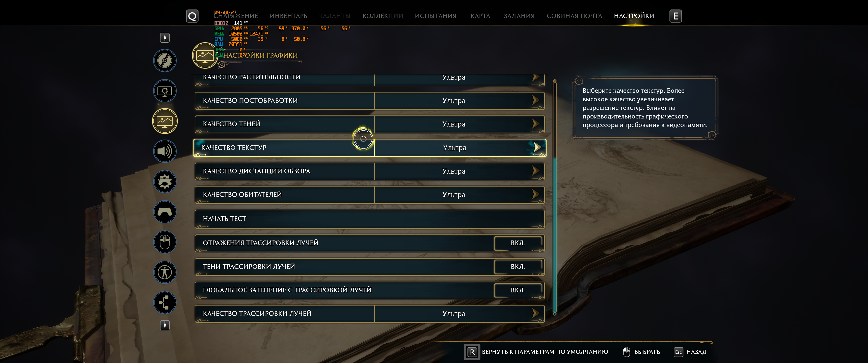Open the accessibility settings icon
This screenshot has height=363, width=868.
165,272
